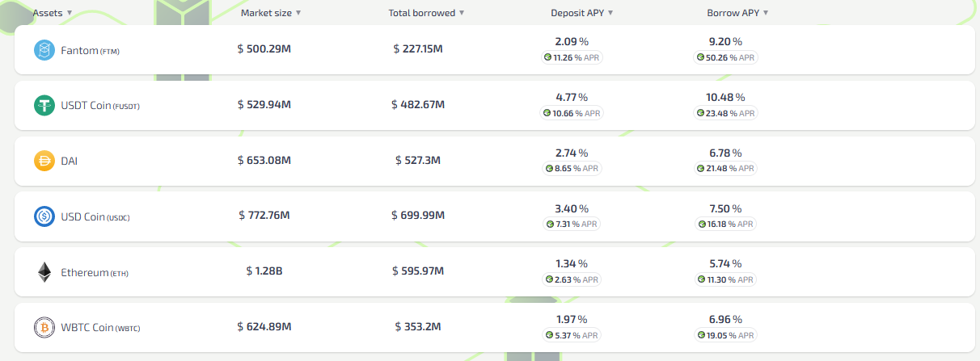Screen dimensions: 980x361
Task: Sort the table by Total borrowed
Action: click(x=427, y=13)
